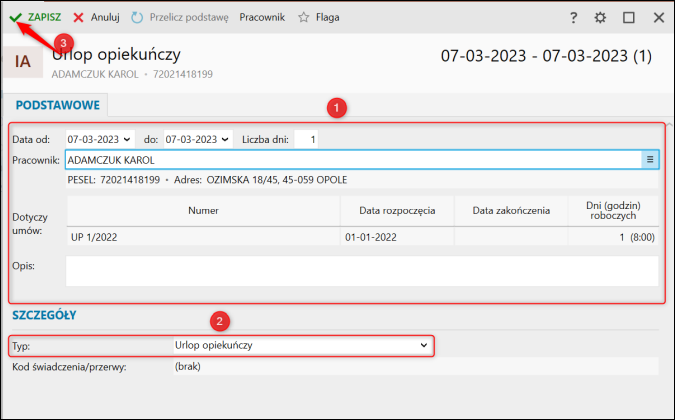Click the Numer column header
Screen dimensions: 675x420
pyautogui.click(x=203, y=210)
